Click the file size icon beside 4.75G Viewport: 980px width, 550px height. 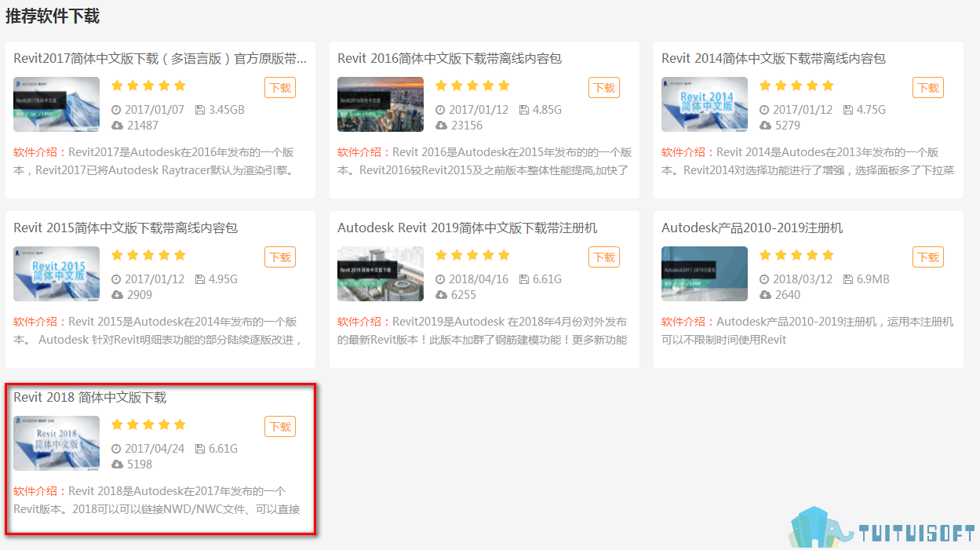848,110
